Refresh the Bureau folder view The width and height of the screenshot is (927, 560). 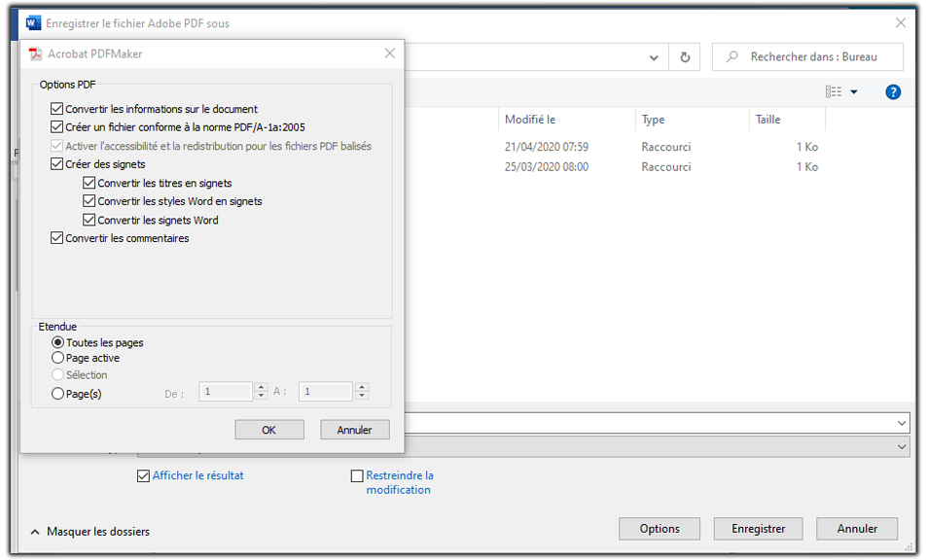tap(684, 56)
